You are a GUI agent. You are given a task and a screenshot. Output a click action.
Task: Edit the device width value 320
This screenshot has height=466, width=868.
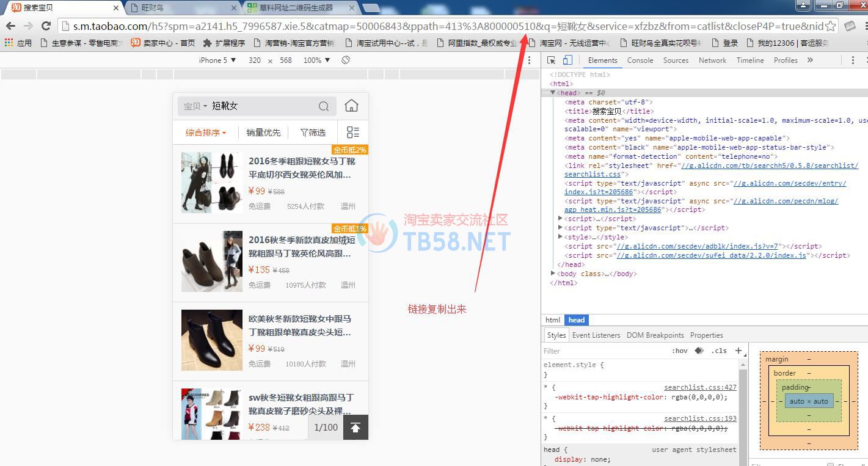coord(255,60)
